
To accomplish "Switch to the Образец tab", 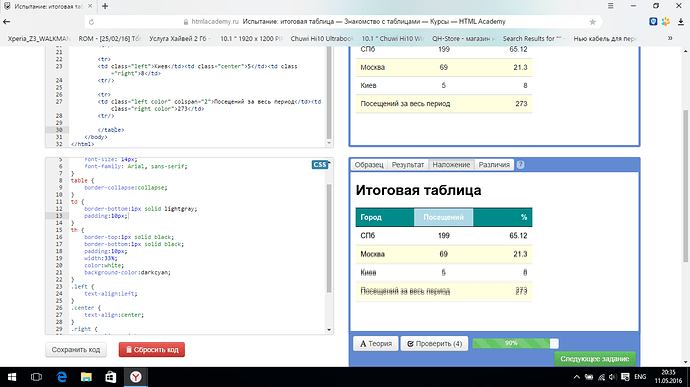I will pyautogui.click(x=369, y=165).
